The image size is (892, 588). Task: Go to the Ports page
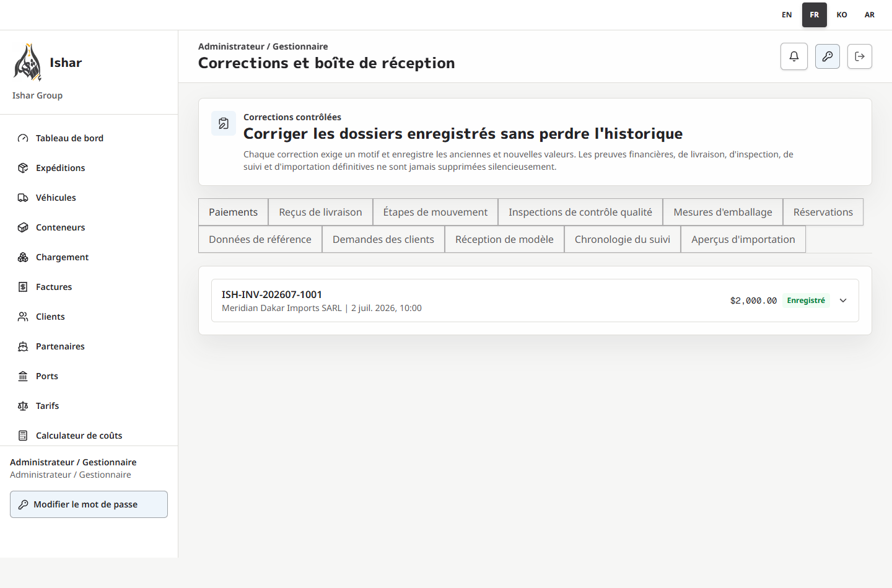(x=89, y=376)
